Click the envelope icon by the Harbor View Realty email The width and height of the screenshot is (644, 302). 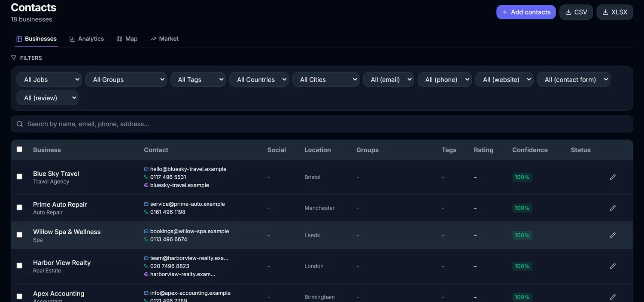146,258
